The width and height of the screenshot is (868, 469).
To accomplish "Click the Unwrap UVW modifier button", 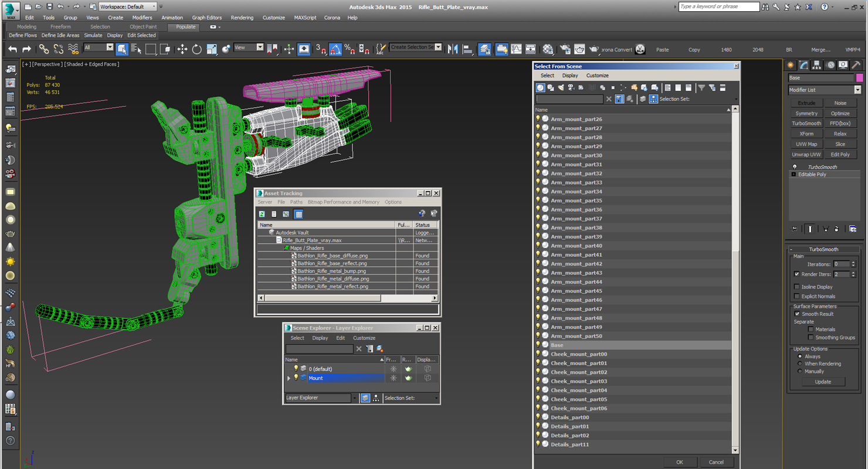I will coord(806,155).
